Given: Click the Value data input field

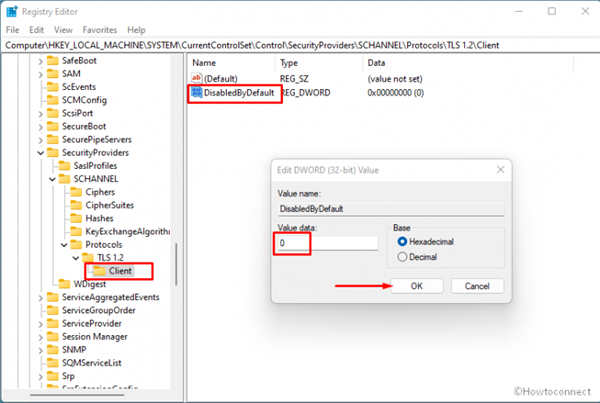Looking at the screenshot, I should pos(327,243).
